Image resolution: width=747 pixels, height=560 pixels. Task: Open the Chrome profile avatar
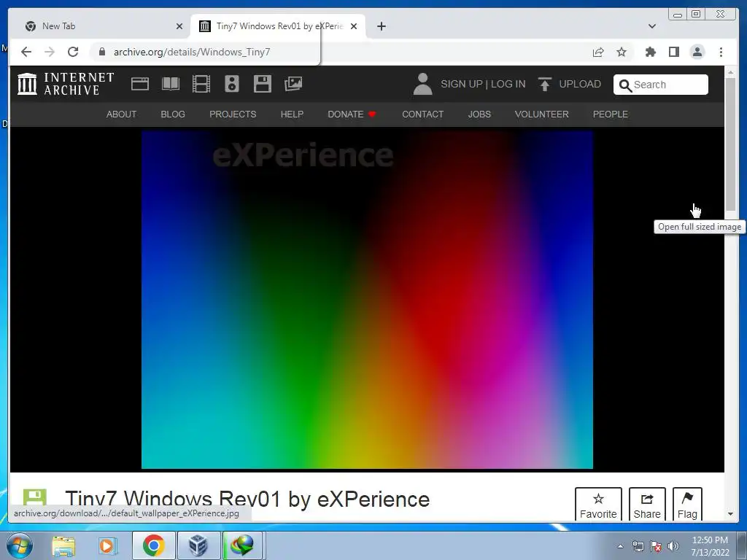pyautogui.click(x=697, y=52)
